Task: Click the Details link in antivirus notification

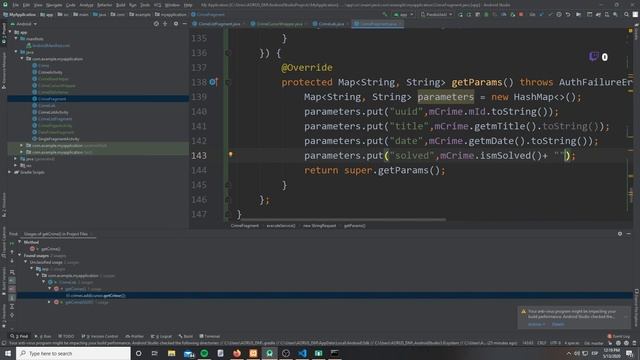Action: point(558,324)
